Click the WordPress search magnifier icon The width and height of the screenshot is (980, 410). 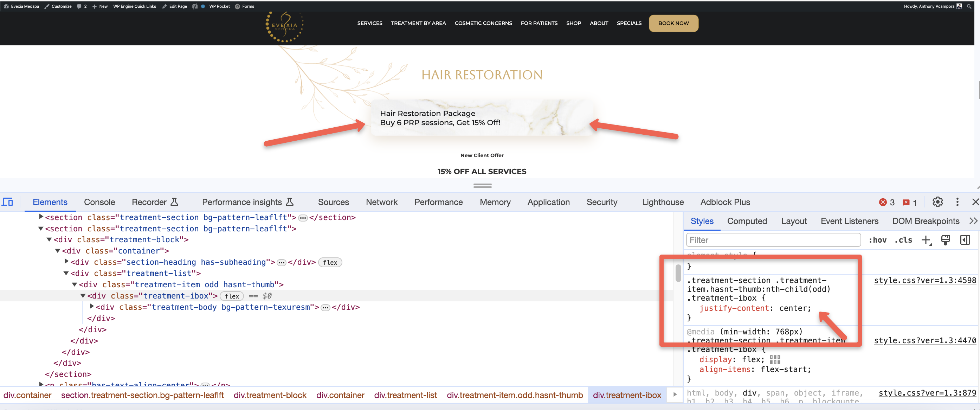969,6
